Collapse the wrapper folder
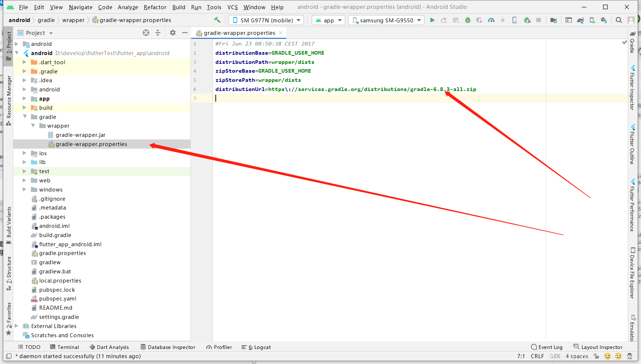The width and height of the screenshot is (641, 364). [x=33, y=125]
